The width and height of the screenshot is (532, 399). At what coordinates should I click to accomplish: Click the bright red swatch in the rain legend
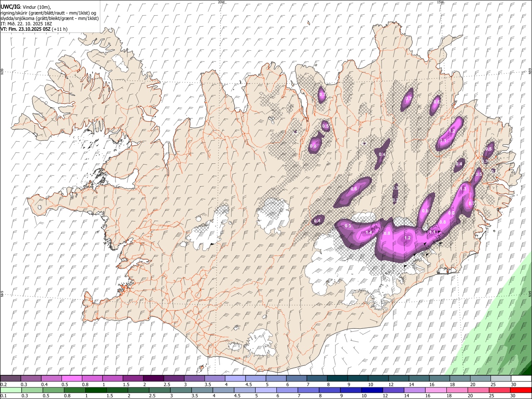point(521,390)
